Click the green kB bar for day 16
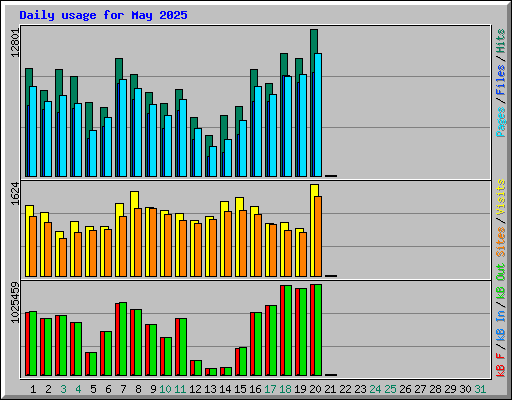512x400 pixels. point(258,344)
